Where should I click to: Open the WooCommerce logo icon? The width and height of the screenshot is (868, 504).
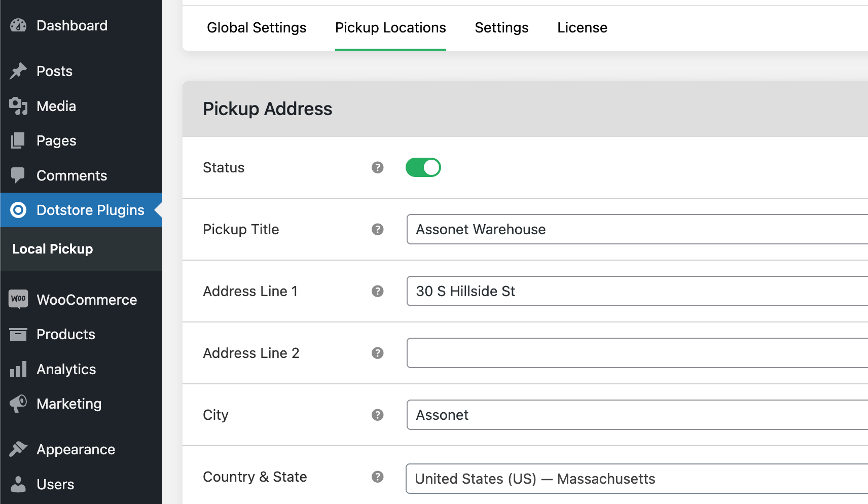(x=18, y=299)
